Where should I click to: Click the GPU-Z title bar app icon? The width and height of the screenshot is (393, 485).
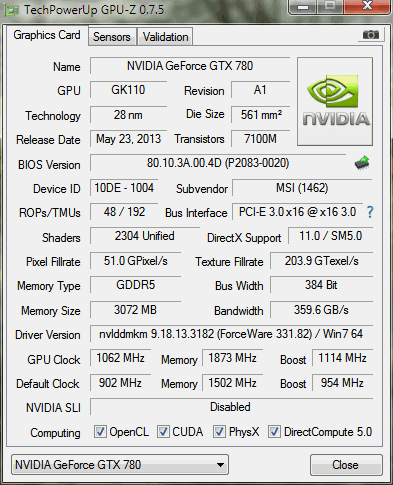click(x=12, y=10)
